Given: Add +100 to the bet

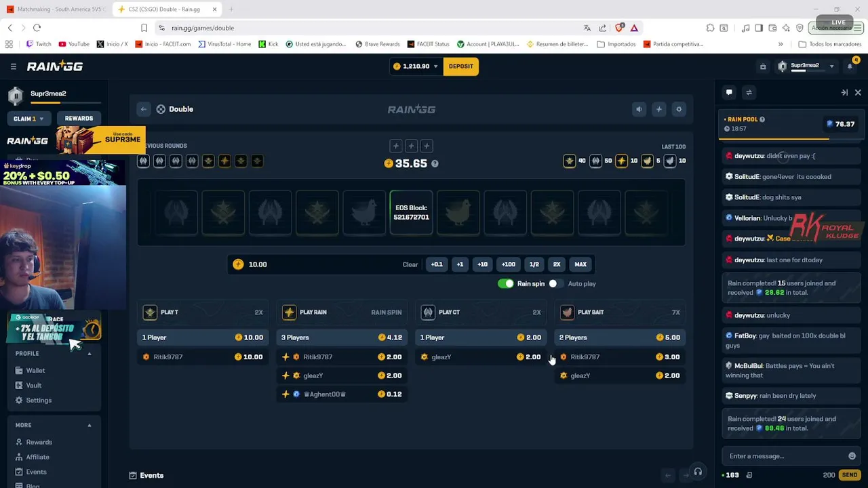Looking at the screenshot, I should pyautogui.click(x=508, y=264).
